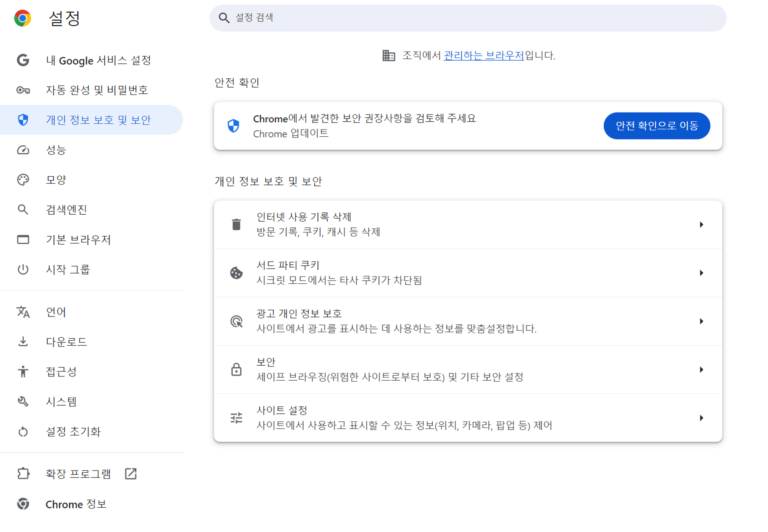768x532 pixels.
Task: Click the key icon for 자동 완성 및 비밀번호
Action: pyautogui.click(x=23, y=90)
